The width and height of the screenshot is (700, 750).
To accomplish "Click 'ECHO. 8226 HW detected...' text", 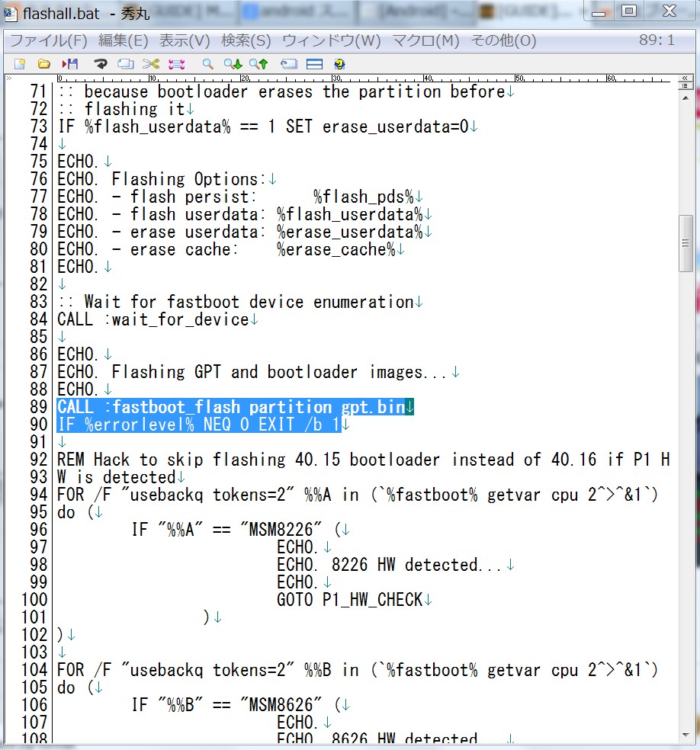I will (389, 565).
